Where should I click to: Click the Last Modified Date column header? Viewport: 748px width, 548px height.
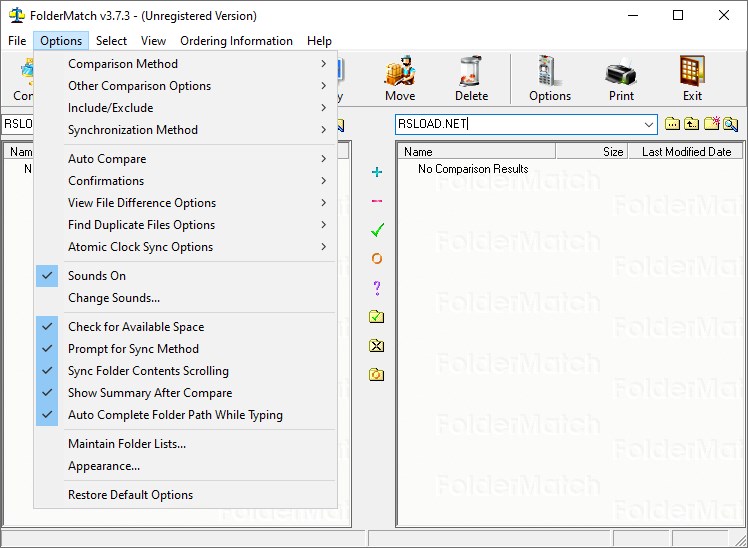click(x=685, y=152)
